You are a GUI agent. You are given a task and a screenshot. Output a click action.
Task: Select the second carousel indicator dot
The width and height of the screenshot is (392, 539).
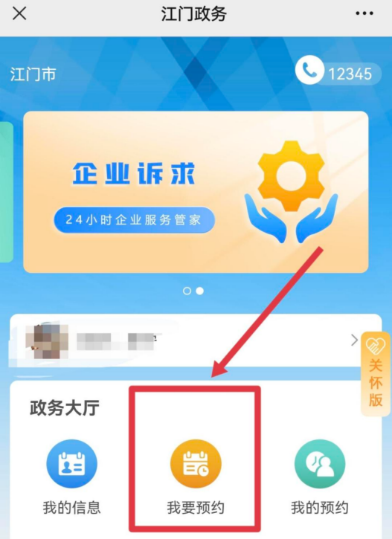click(200, 291)
